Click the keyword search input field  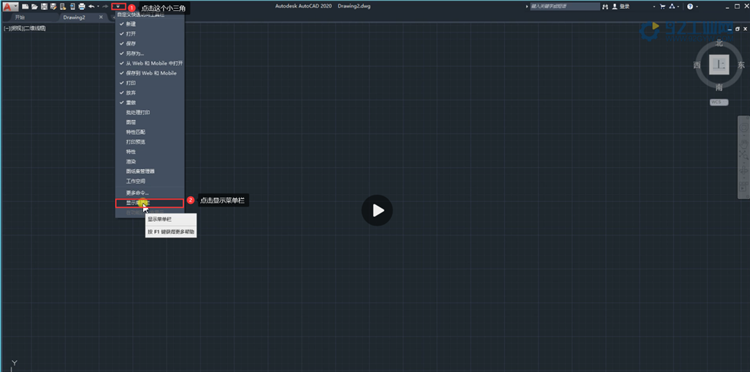tap(564, 7)
